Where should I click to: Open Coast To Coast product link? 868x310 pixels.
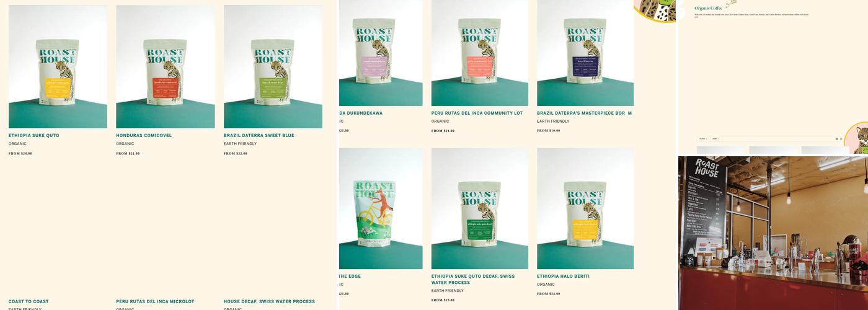tap(29, 302)
